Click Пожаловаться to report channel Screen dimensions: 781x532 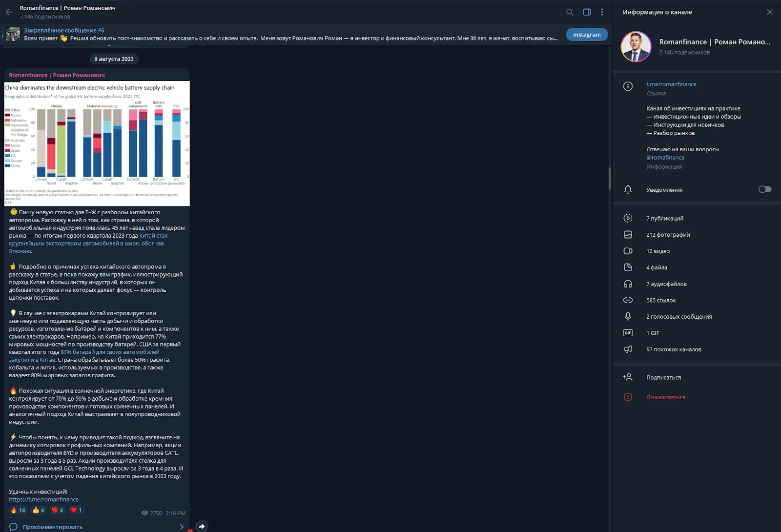(666, 397)
